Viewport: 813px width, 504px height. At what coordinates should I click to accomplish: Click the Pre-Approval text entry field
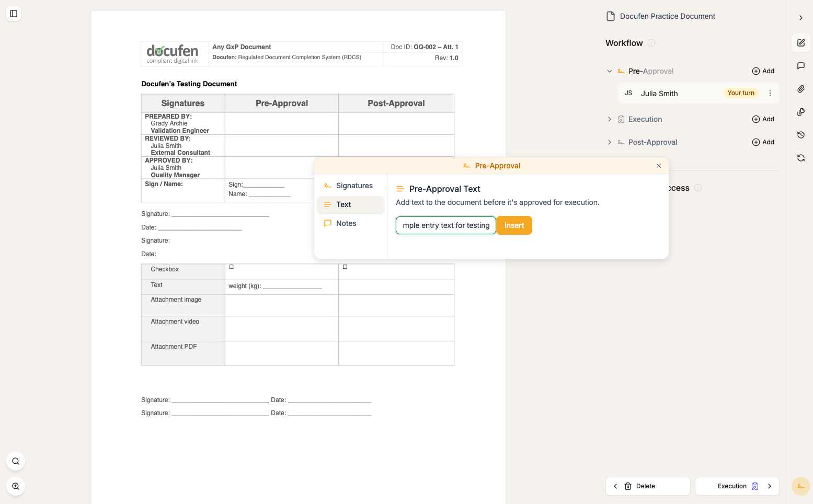click(x=445, y=225)
